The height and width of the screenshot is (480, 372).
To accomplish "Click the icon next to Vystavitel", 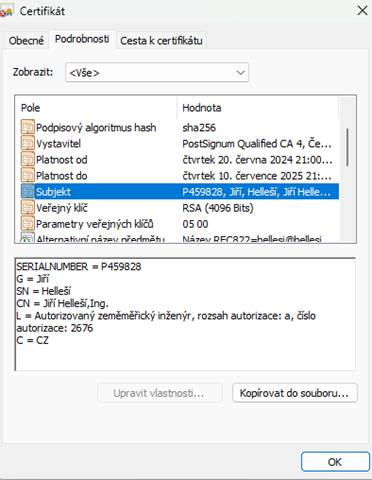I will (x=28, y=143).
